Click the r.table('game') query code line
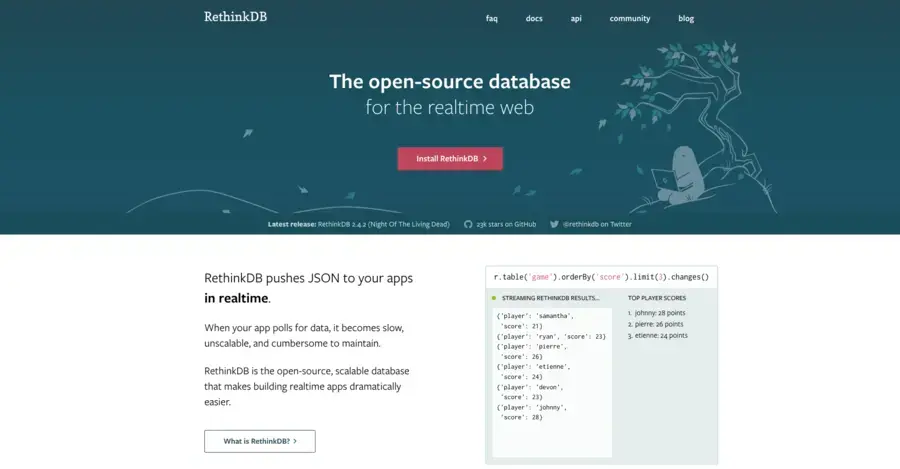The width and height of the screenshot is (900, 469). coord(601,277)
